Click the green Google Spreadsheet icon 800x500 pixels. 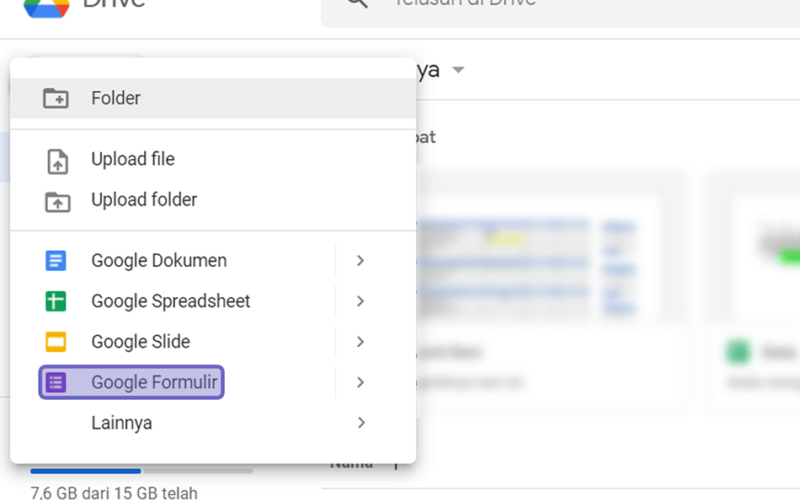click(56, 301)
